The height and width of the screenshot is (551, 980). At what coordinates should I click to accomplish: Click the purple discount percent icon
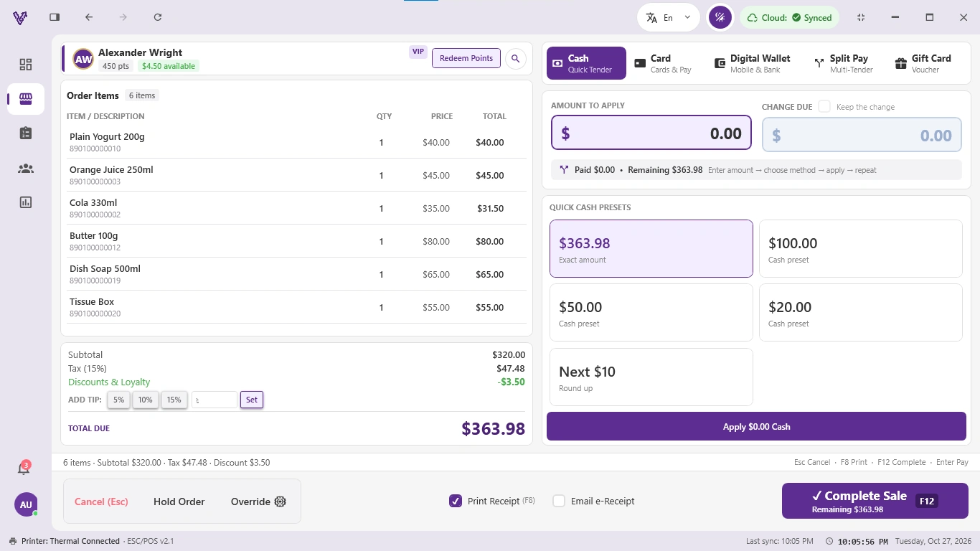[720, 17]
